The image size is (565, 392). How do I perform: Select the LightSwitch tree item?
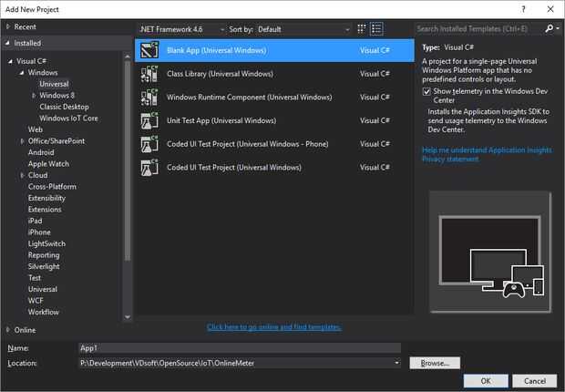pyautogui.click(x=46, y=243)
